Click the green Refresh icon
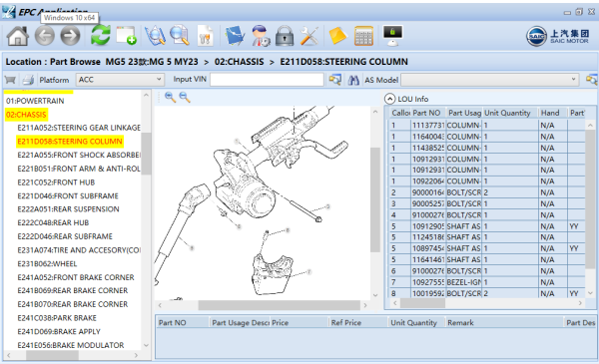The image size is (599, 364). 101,36
